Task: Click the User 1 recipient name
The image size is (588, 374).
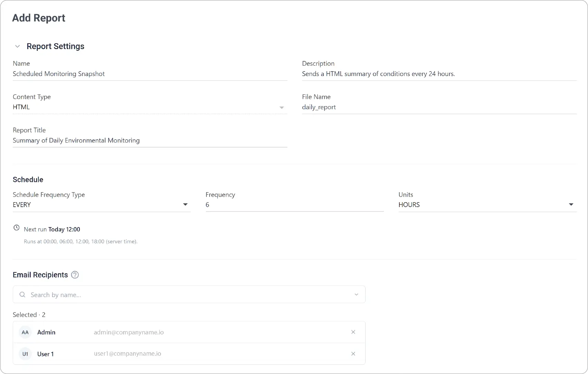Action: (45, 354)
